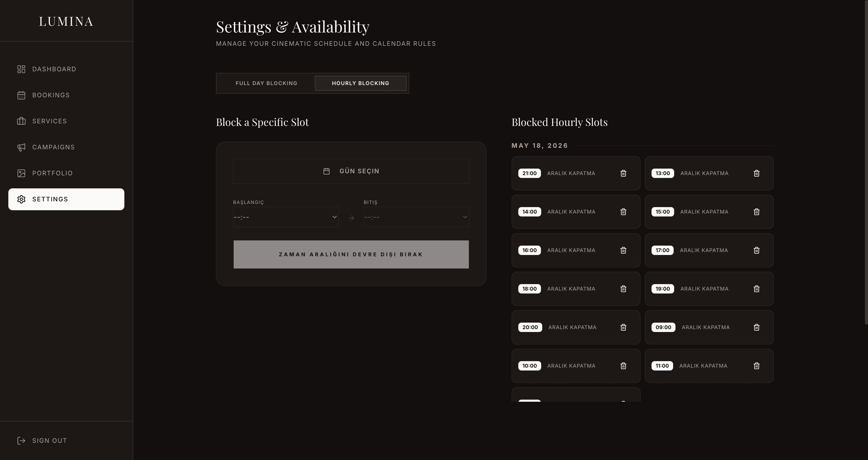Click Zaman Aralığını Devre Dışı Bırak
Viewport: 868px width, 460px height.
tap(351, 254)
